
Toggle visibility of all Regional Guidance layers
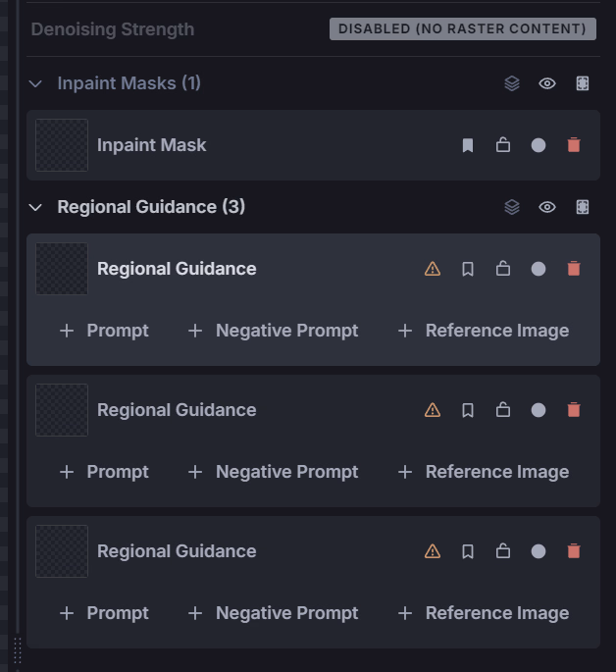547,207
